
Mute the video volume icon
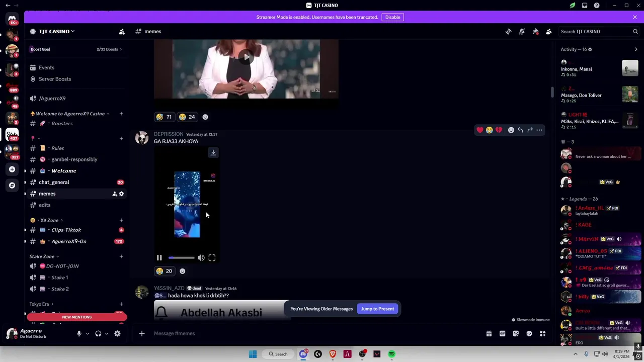pos(201,258)
